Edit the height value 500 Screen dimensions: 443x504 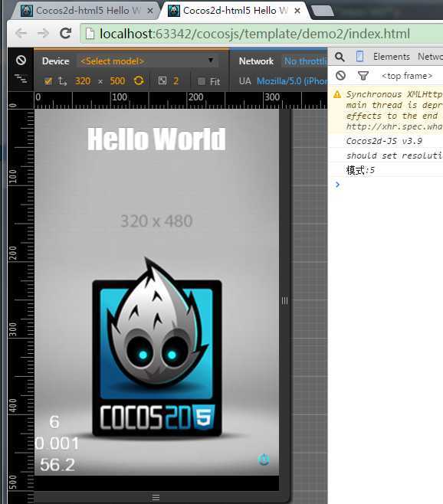pos(117,81)
